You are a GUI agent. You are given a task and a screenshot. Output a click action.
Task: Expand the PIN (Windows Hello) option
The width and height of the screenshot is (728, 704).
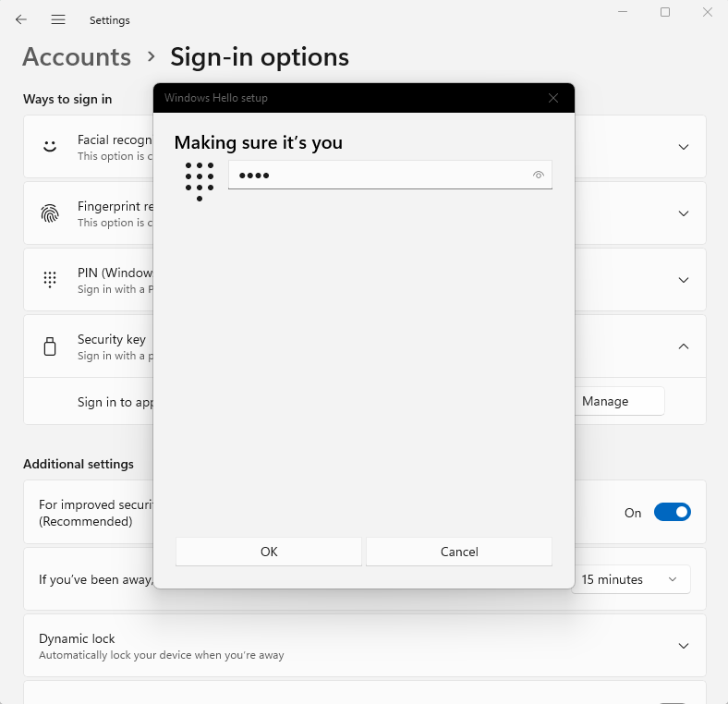point(683,280)
